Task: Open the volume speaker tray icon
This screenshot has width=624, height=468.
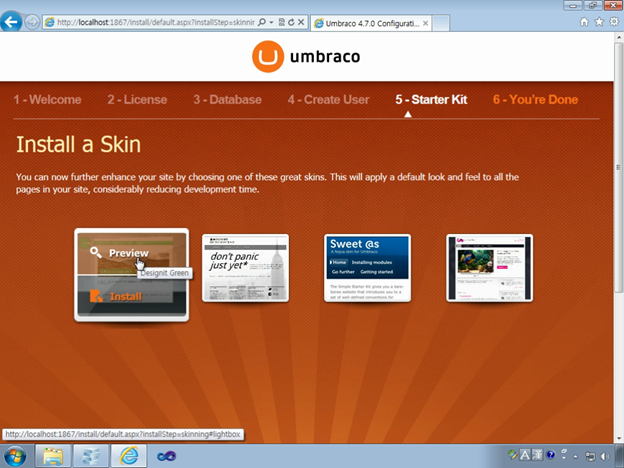Action: [606, 456]
